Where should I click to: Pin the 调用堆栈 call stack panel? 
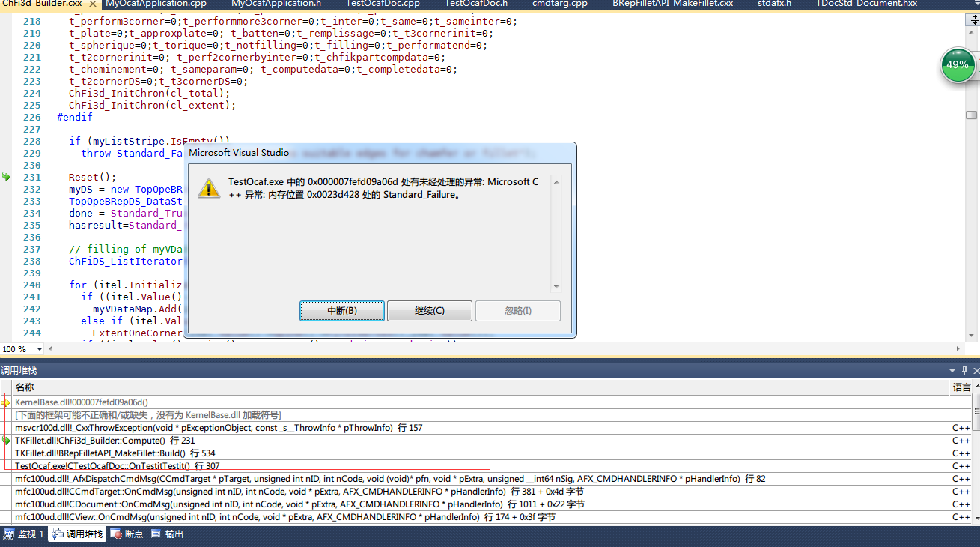coord(964,370)
